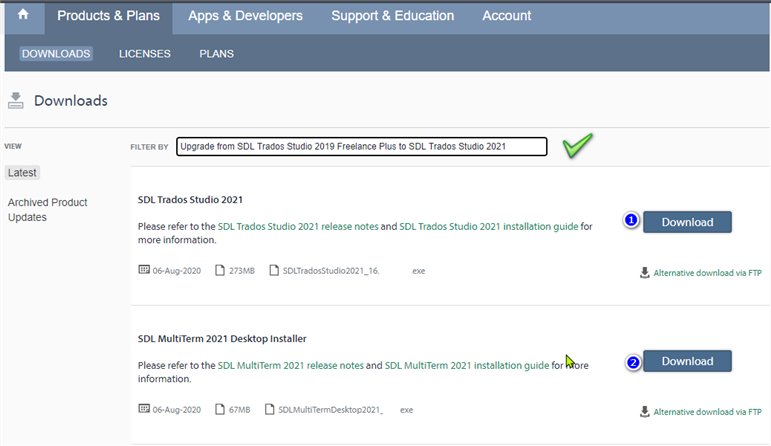Screen dimensions: 771x446
Task: Click the 06-Aug-2020 date in MultiTerm row
Action: [x=177, y=410]
